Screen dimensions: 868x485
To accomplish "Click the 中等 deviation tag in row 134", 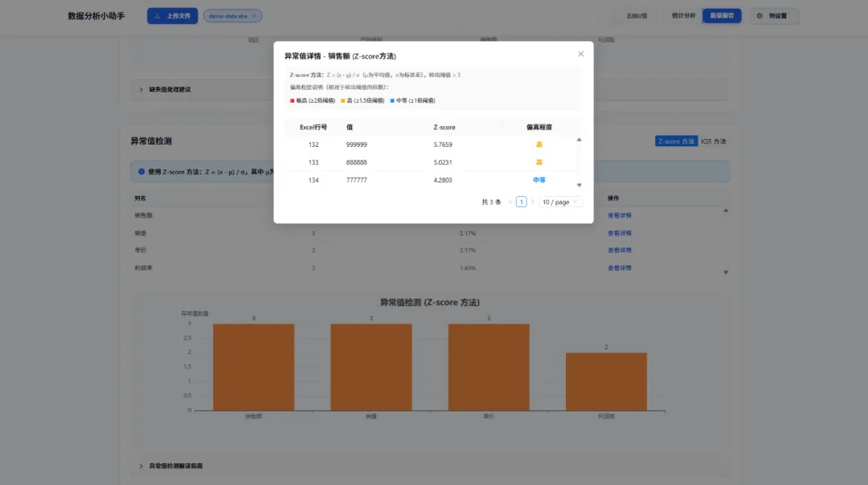I will coord(538,181).
